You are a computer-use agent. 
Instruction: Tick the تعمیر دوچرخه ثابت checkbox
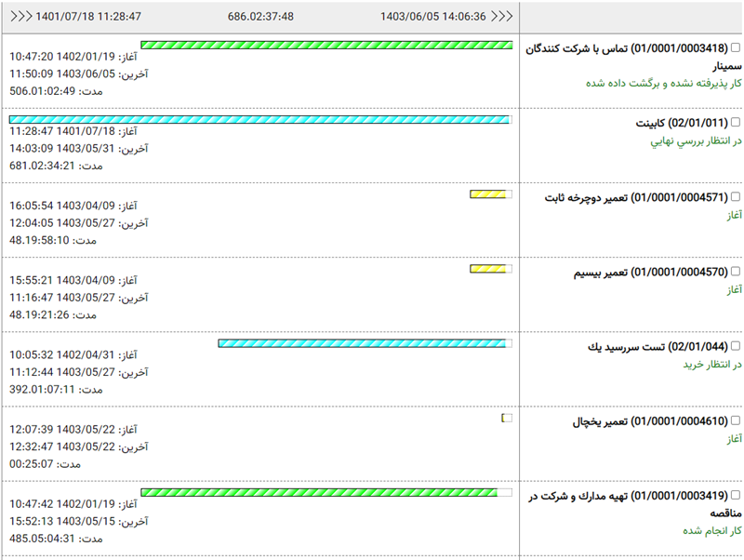736,197
